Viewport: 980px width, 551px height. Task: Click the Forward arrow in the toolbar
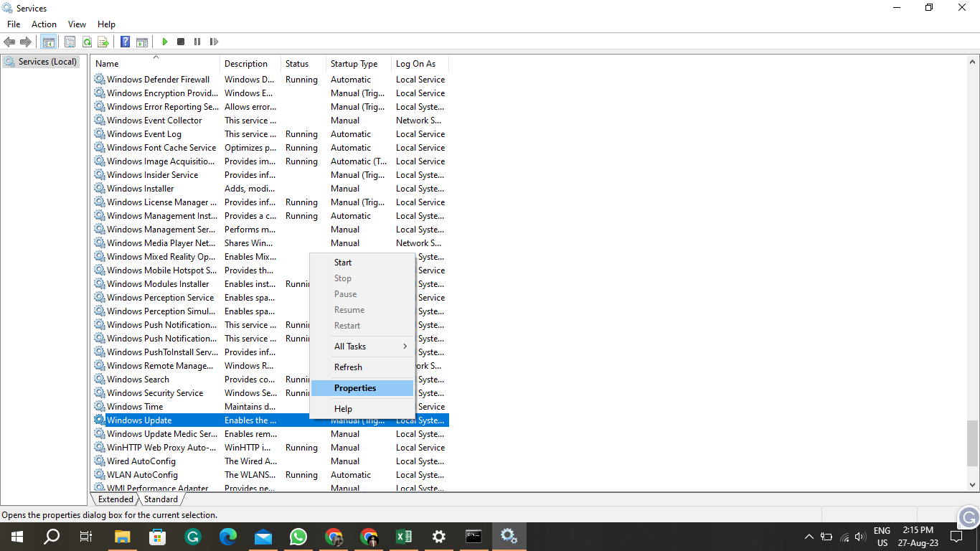[x=26, y=42]
